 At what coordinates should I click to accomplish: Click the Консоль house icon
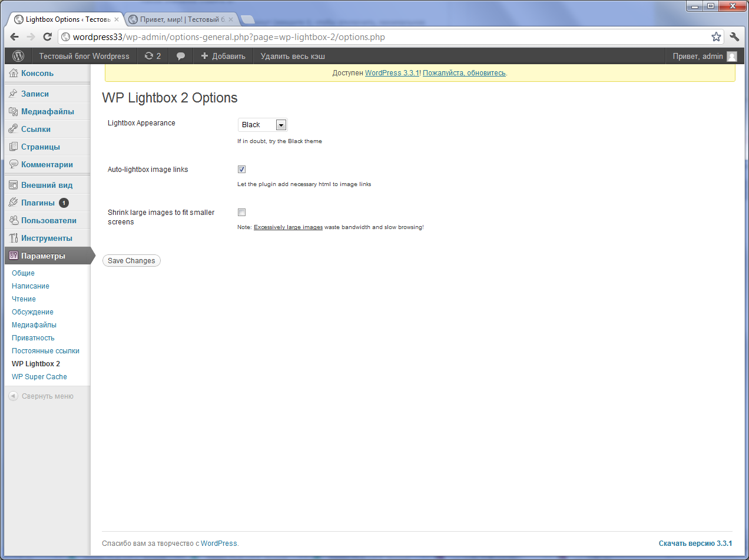point(14,74)
